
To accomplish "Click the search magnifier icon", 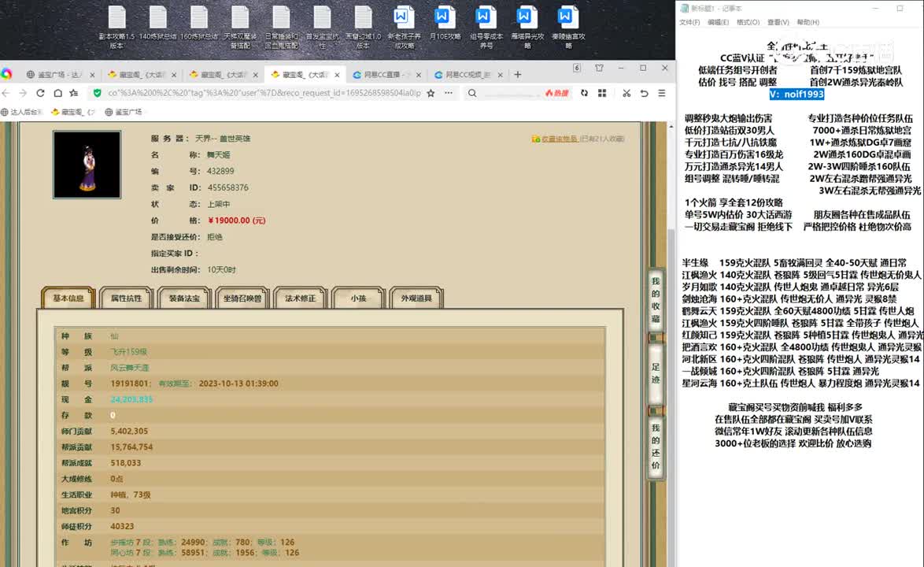I will click(472, 93).
